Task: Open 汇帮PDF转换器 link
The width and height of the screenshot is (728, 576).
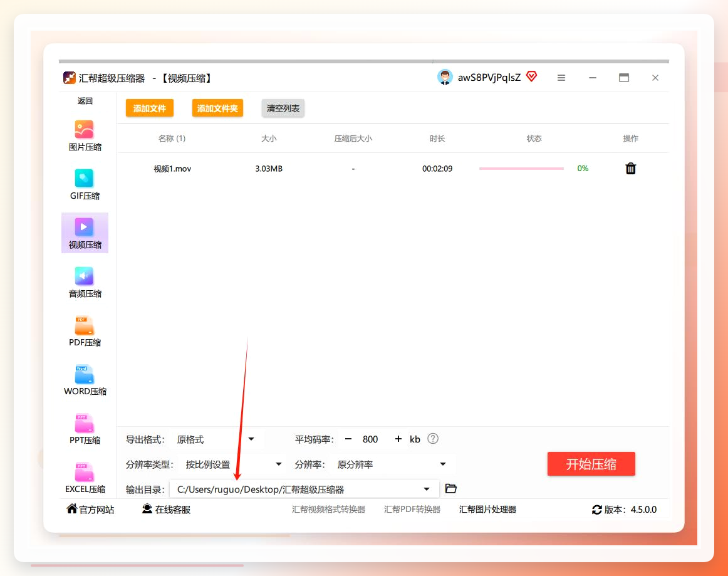Action: point(412,510)
